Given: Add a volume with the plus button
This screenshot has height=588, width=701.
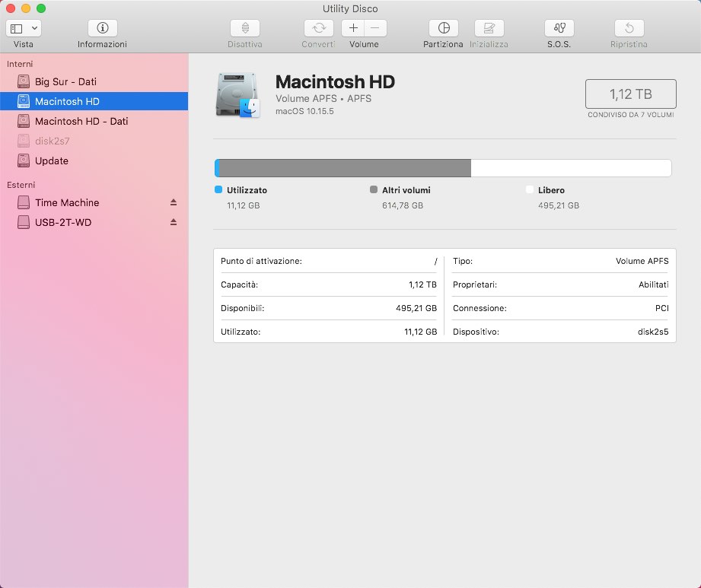Looking at the screenshot, I should (x=353, y=28).
